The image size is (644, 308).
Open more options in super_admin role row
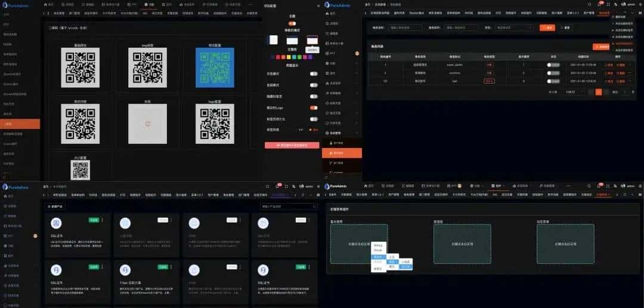click(x=630, y=65)
